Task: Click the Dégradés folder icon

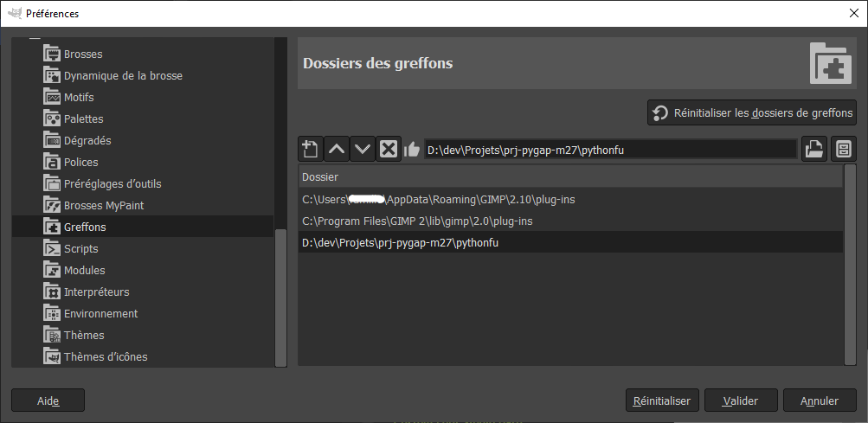Action: tap(52, 141)
